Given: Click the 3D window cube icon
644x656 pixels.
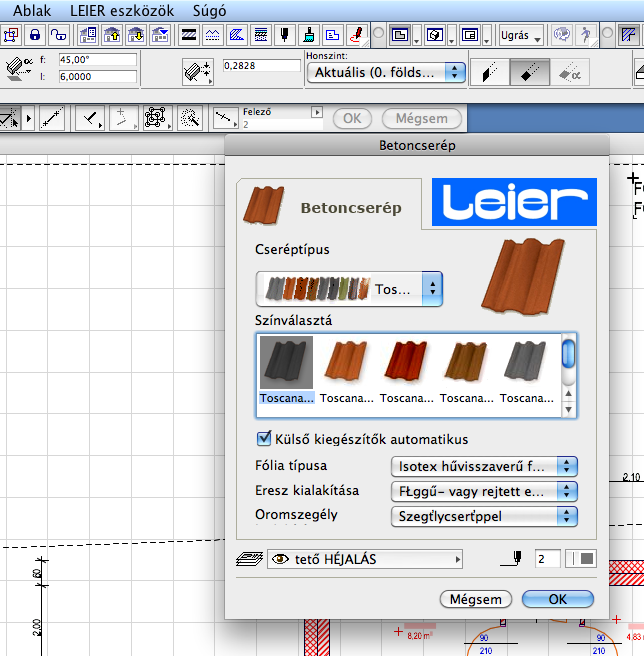Looking at the screenshot, I should click(435, 35).
